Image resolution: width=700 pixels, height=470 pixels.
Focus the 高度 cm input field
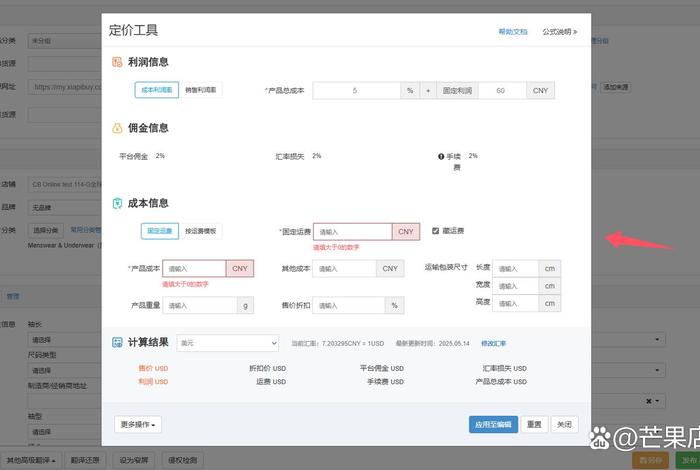(516, 304)
